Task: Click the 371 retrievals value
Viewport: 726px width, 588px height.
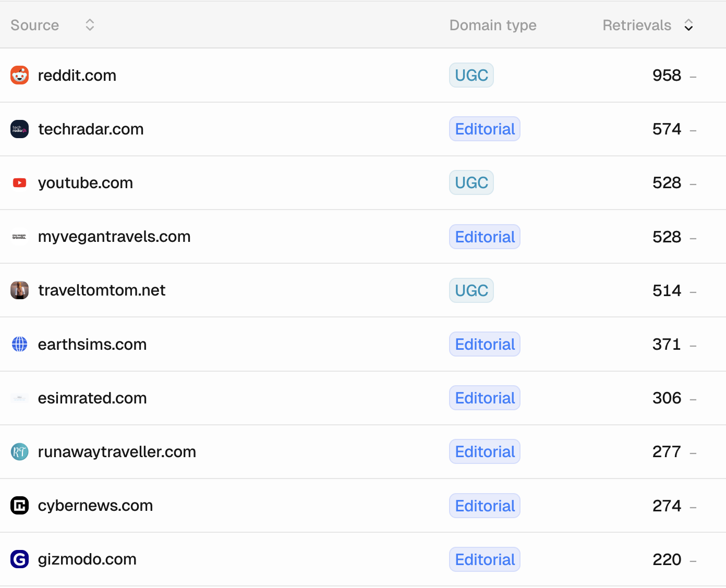Action: click(667, 344)
